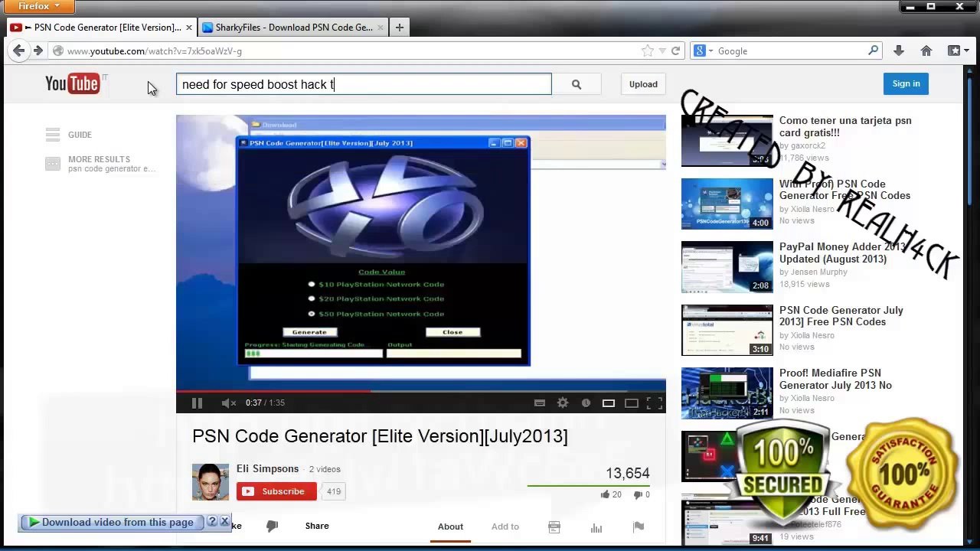Bookmark this page with the star icon

click(x=648, y=51)
